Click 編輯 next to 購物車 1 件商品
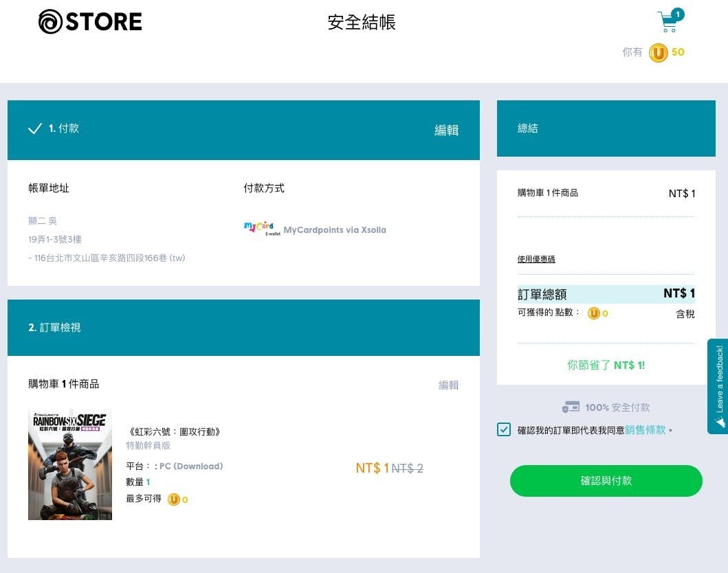Screen dimensions: 728x573 click(x=448, y=385)
